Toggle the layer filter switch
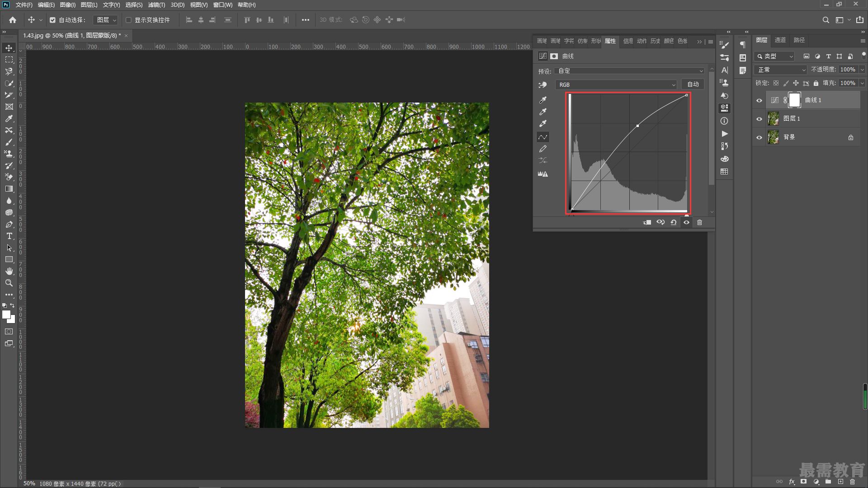 click(x=863, y=55)
